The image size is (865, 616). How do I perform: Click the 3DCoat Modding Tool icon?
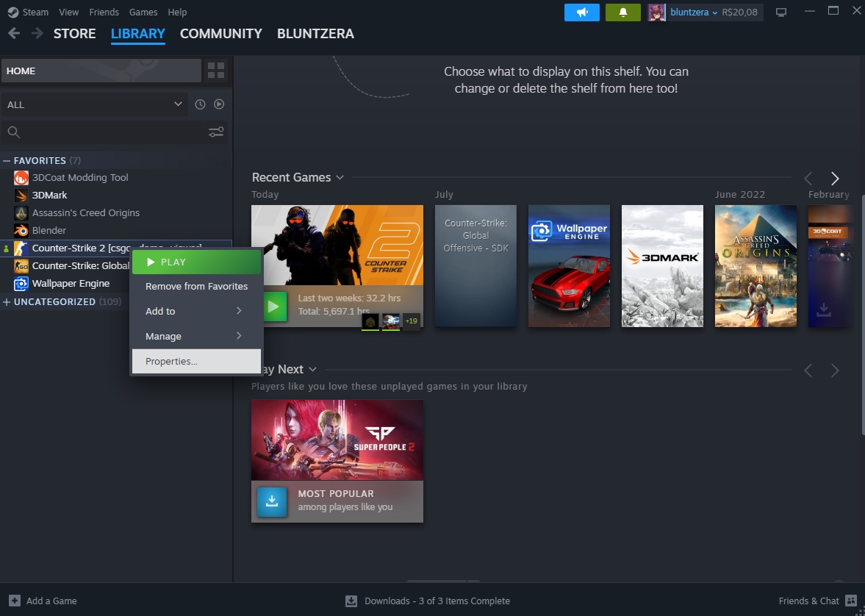pos(21,178)
